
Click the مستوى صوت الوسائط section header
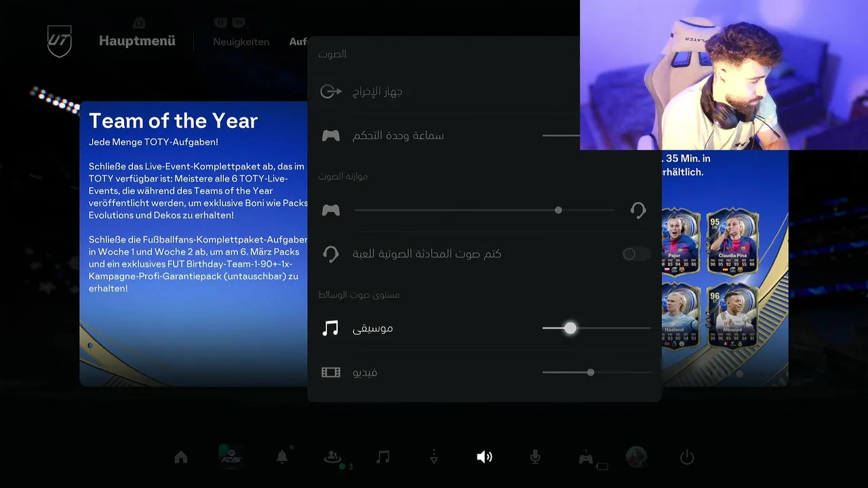[x=359, y=295]
